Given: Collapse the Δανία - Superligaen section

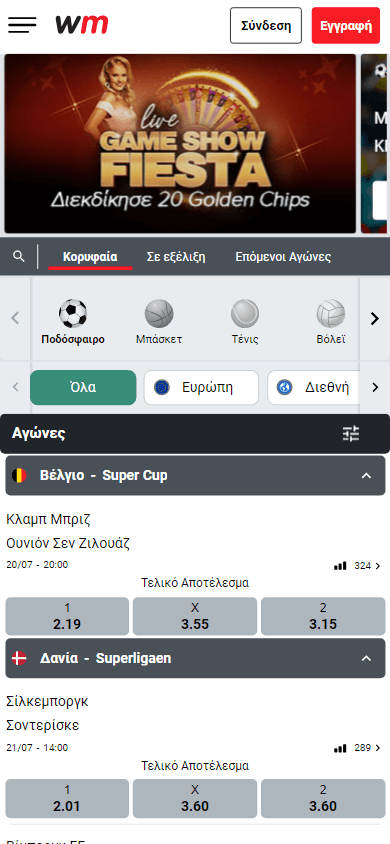Looking at the screenshot, I should [366, 658].
